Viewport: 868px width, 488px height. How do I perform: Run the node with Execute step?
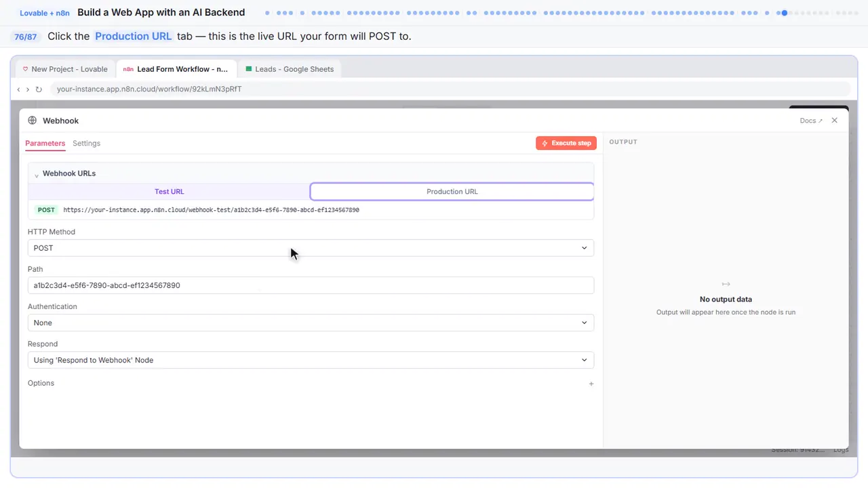coord(566,143)
